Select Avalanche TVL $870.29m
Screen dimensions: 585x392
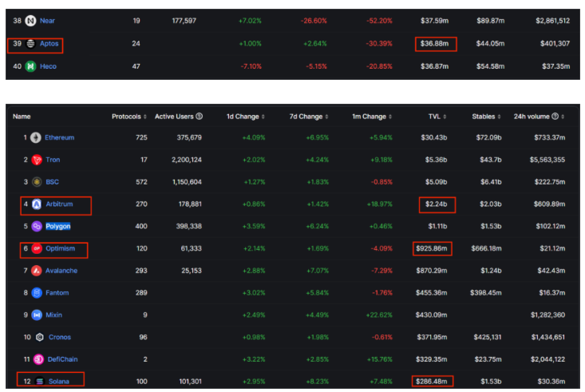(x=432, y=271)
